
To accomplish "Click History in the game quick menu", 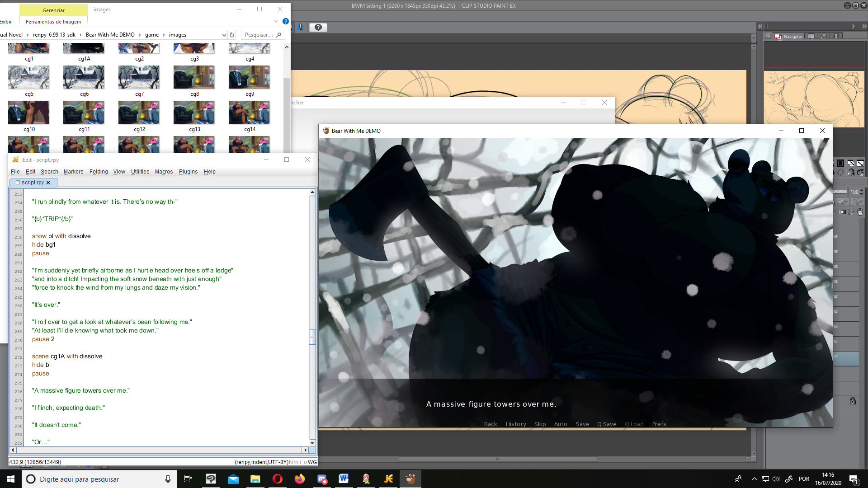I will click(x=515, y=424).
